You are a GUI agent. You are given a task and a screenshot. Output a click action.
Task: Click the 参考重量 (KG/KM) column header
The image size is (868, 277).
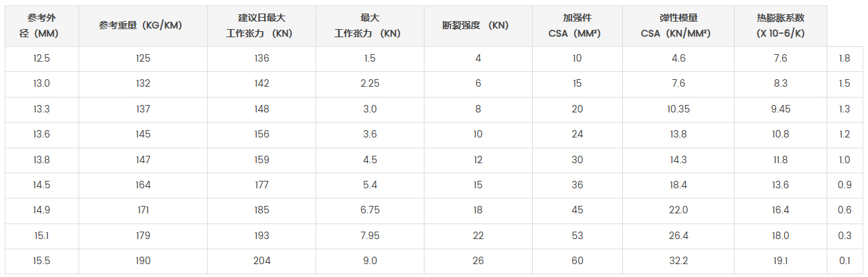click(x=143, y=26)
